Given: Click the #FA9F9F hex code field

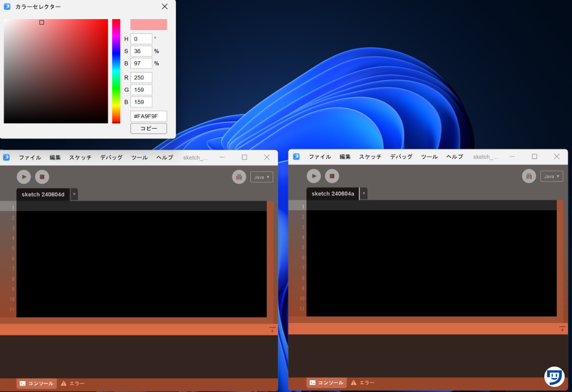Looking at the screenshot, I should tap(148, 116).
